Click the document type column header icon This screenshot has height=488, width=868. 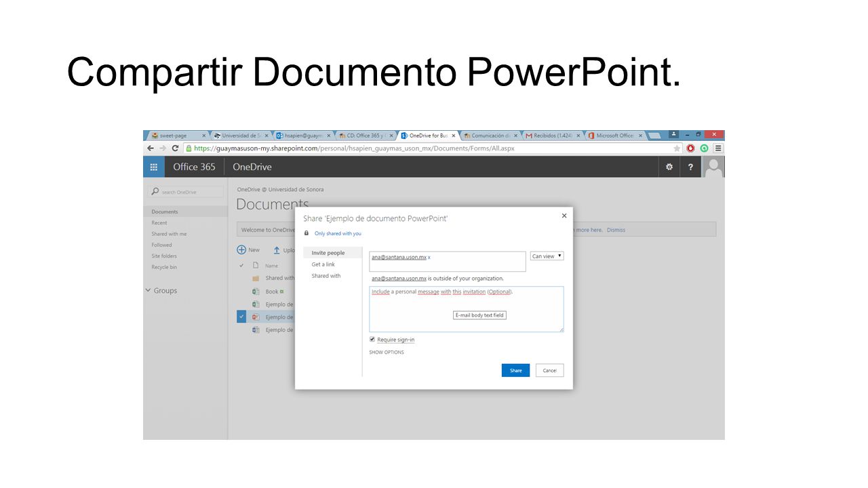[x=256, y=266]
